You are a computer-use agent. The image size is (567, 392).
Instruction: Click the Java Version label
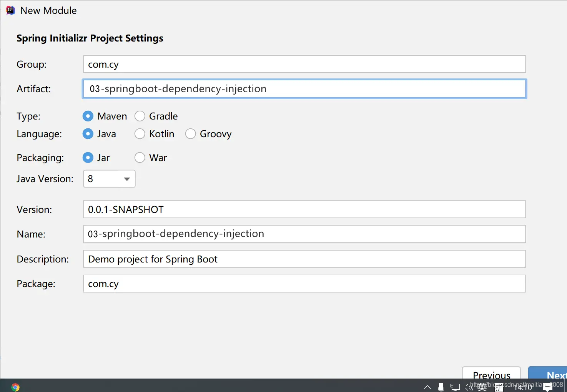tap(45, 179)
